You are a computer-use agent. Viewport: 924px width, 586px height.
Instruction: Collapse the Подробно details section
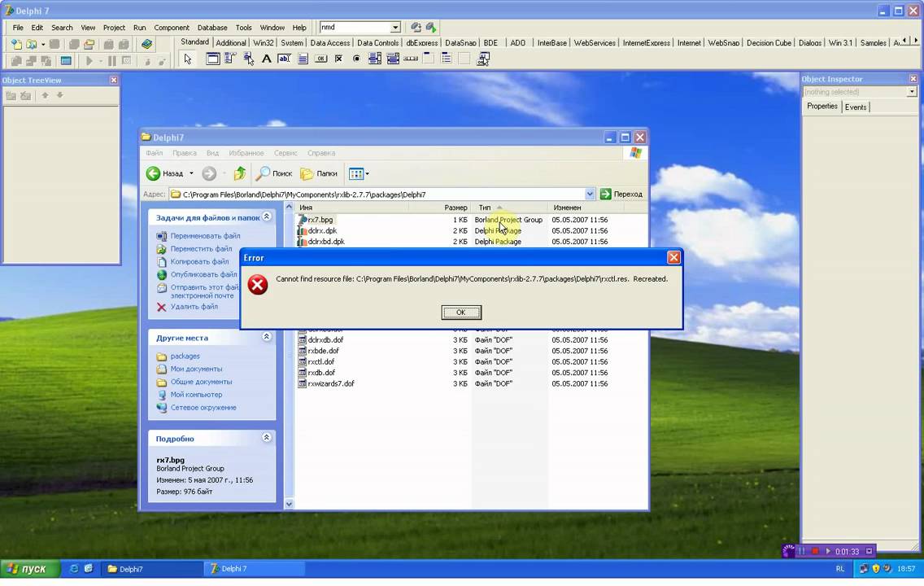click(x=266, y=437)
